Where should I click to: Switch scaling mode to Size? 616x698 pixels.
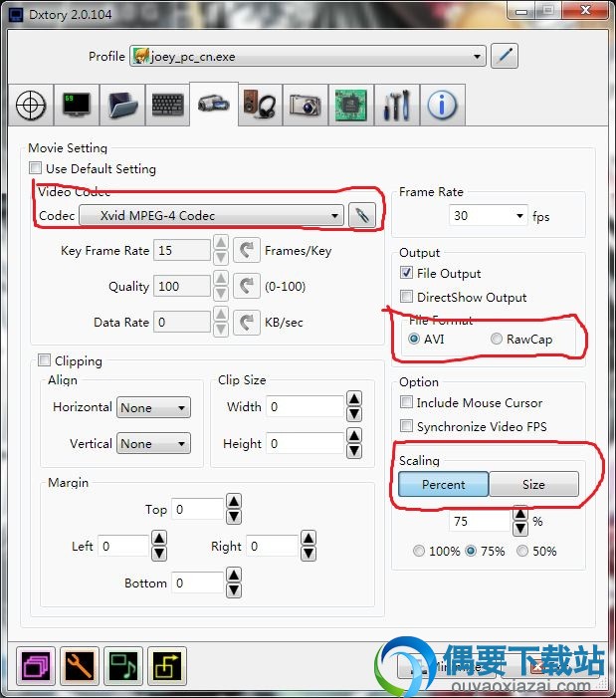533,484
